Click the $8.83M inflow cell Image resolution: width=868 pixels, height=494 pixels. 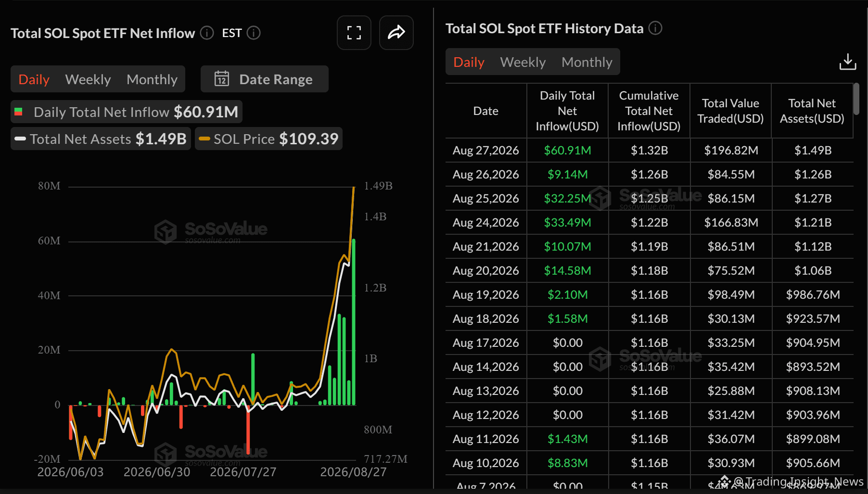pos(568,463)
